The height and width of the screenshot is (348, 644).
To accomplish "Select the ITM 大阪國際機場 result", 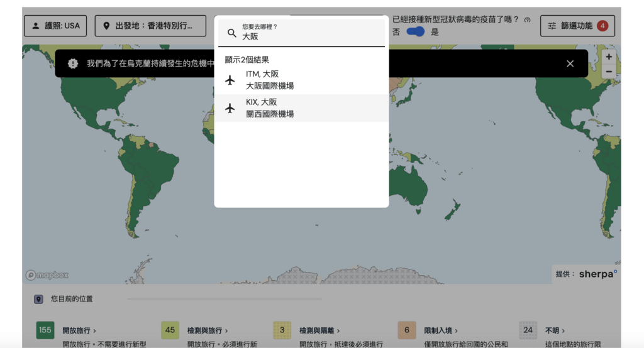I will pos(301,80).
